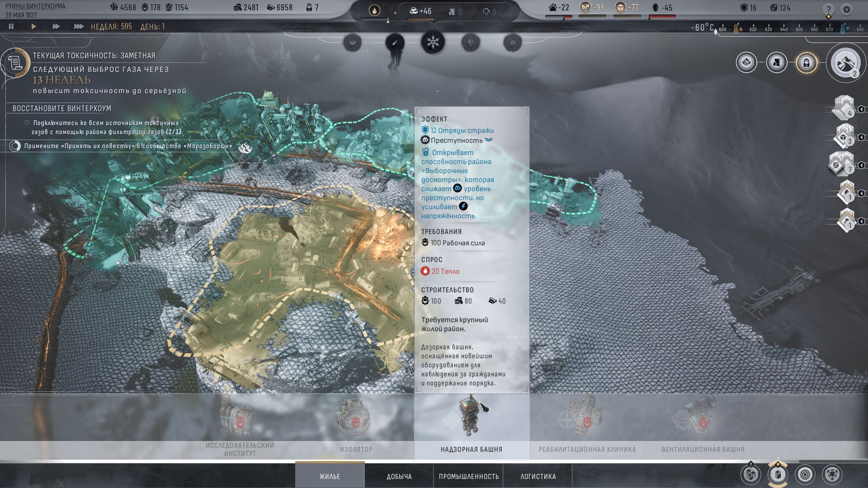Image resolution: width=868 pixels, height=488 pixels.
Task: Click the workforce counter showing 178
Action: pyautogui.click(x=151, y=8)
